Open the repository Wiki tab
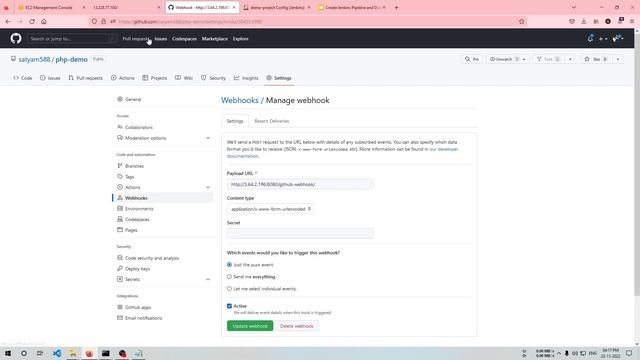Screen dimensions: 640x360 tap(184, 78)
